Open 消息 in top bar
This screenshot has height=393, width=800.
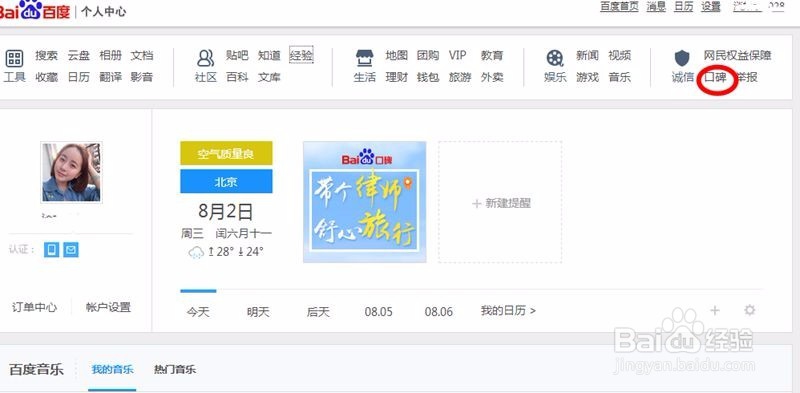(656, 7)
